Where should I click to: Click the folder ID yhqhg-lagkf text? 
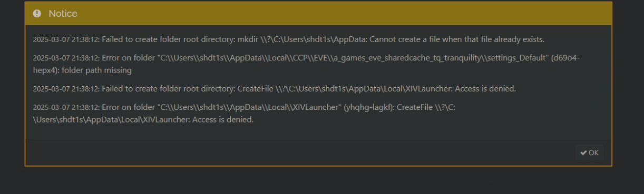tap(367, 107)
